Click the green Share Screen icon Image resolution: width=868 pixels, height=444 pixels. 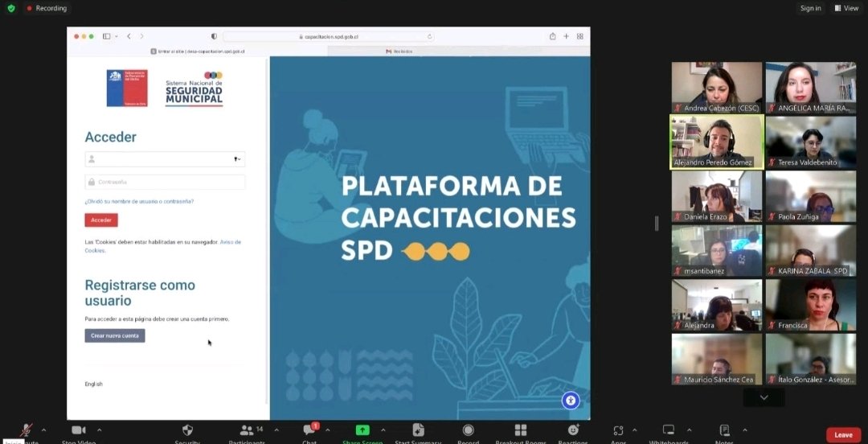point(362,430)
